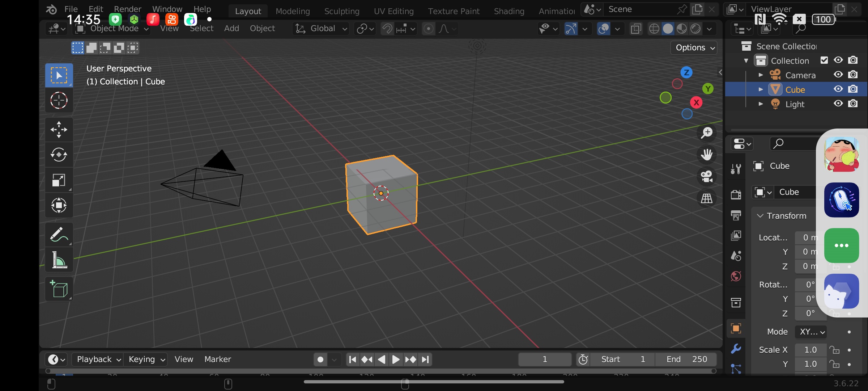
Task: Select the Select Box tool
Action: click(59, 75)
